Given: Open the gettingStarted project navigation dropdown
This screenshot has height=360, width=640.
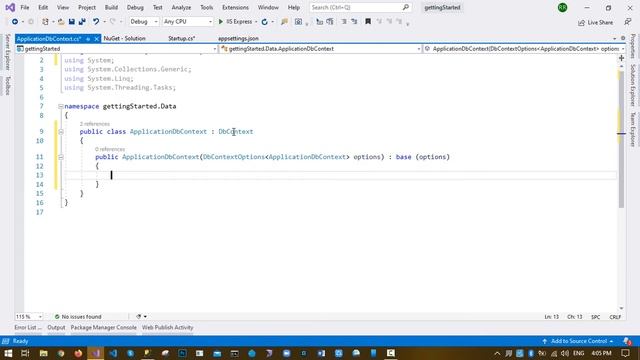Looking at the screenshot, I should point(116,49).
